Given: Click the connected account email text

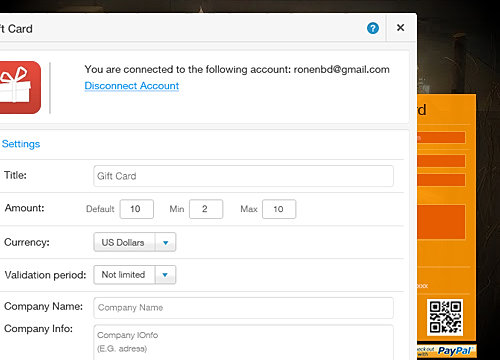Looking at the screenshot, I should pos(341,69).
